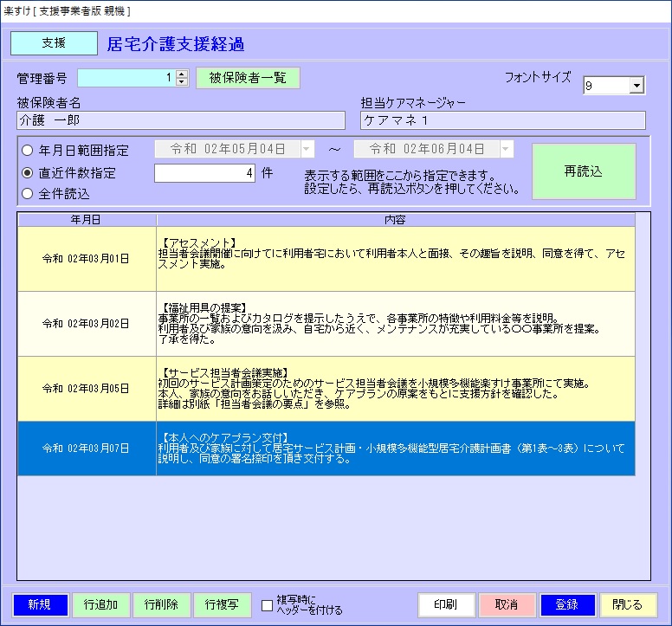672x626 pixels.
Task: Decrease the 管理番号 value with down arrow
Action: tap(181, 82)
